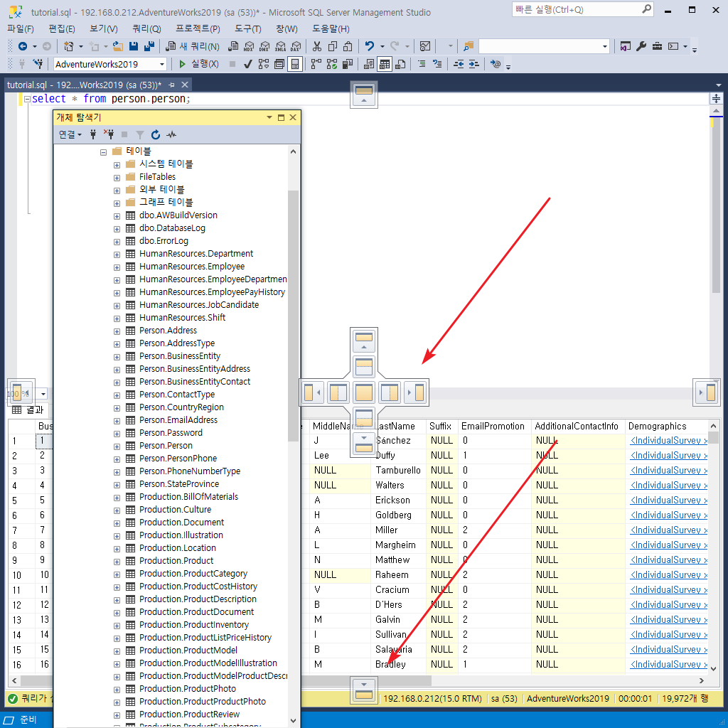This screenshot has height=728, width=728.
Task: Click the XMLA query icon
Action: click(280, 46)
